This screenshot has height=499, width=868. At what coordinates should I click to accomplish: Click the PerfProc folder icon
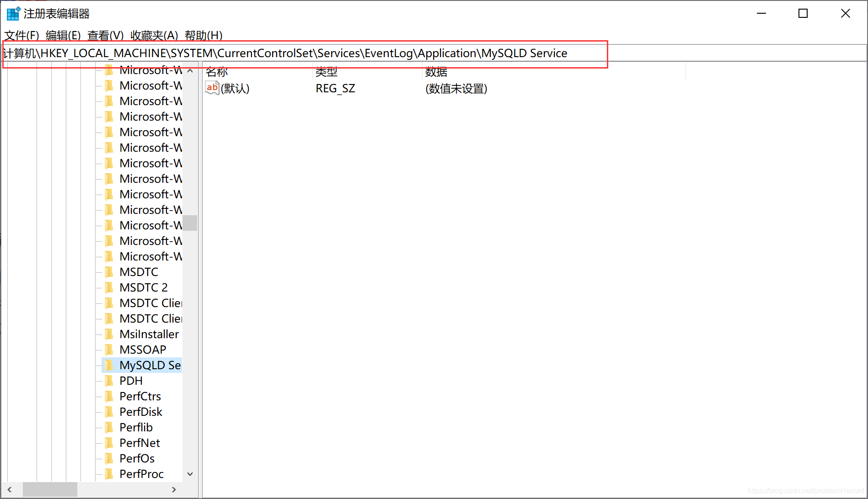click(109, 474)
